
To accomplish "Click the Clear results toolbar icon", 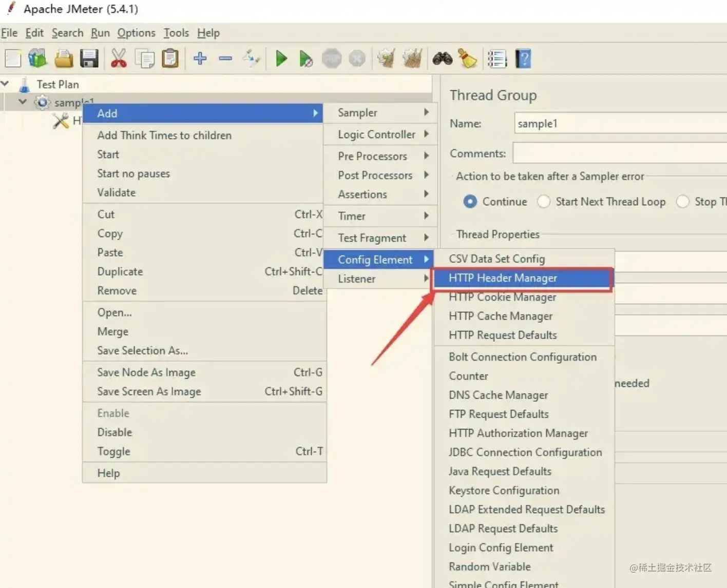I will 386,58.
